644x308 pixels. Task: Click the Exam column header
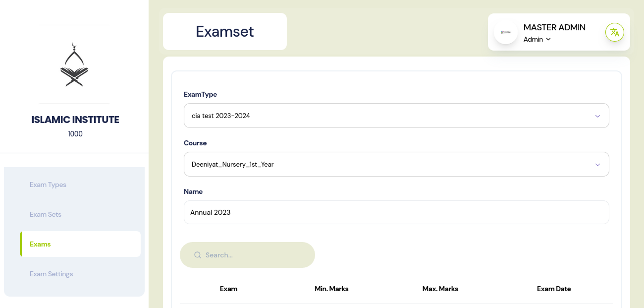coord(228,289)
